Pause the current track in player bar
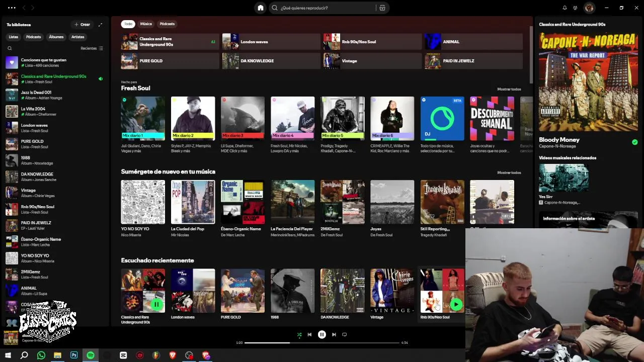Viewport: 644px width, 362px height. 322,334
